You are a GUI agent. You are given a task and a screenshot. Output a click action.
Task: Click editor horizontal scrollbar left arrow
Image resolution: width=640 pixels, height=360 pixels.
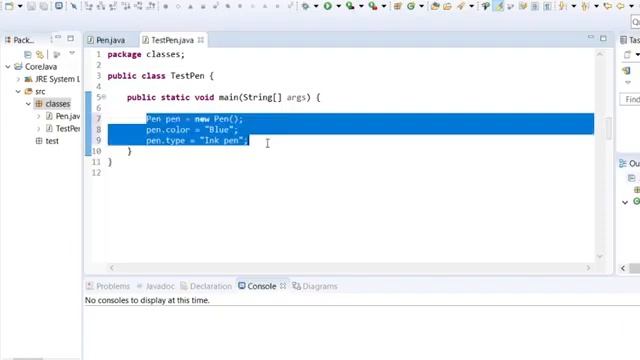click(112, 268)
